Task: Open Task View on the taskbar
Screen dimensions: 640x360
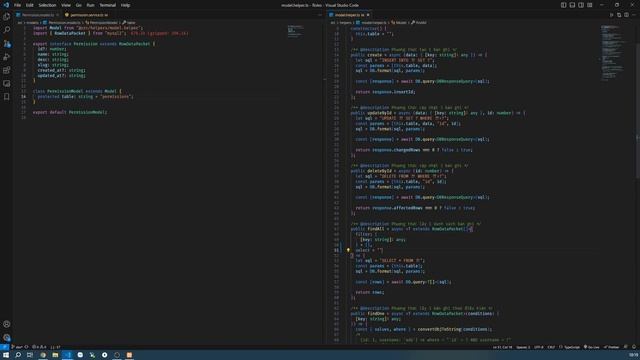Action: click(x=30, y=355)
